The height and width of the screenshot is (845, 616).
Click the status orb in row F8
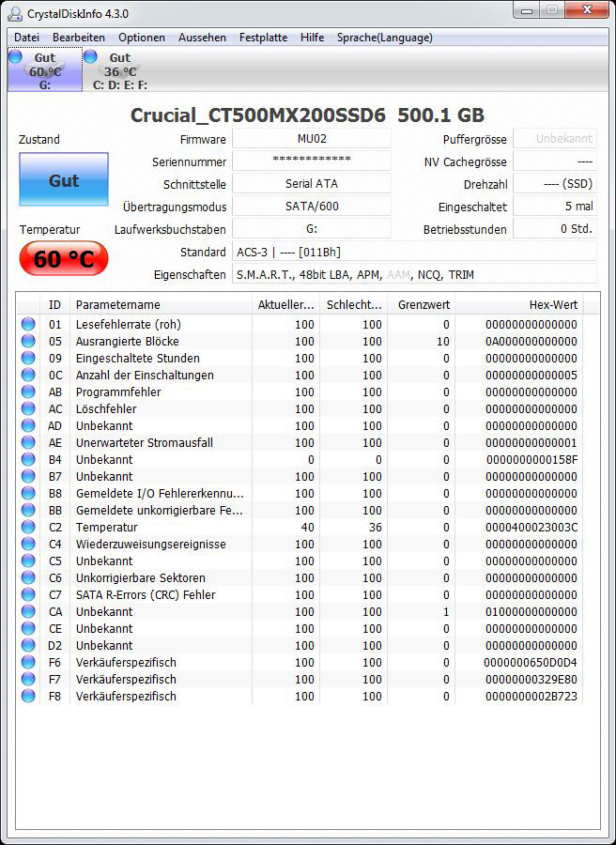pyautogui.click(x=28, y=696)
